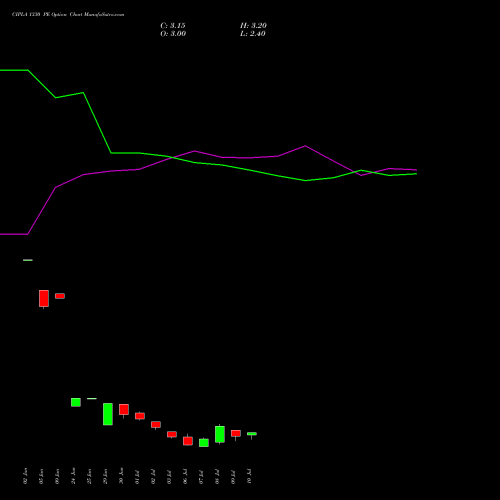Image resolution: width=500 pixels, height=500 pixels.
Task: Click the 08 Jul date label
Action: click(x=217, y=476)
